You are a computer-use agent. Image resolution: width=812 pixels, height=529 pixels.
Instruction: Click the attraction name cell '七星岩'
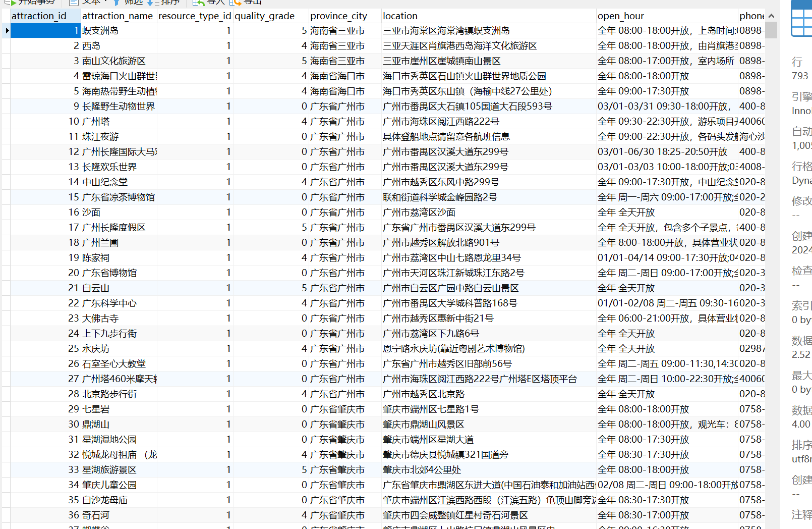pos(119,409)
